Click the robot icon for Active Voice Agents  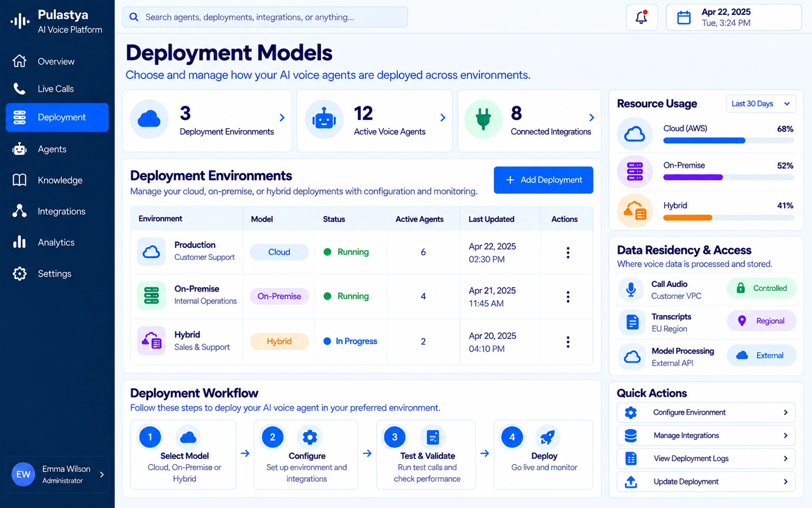pyautogui.click(x=324, y=119)
